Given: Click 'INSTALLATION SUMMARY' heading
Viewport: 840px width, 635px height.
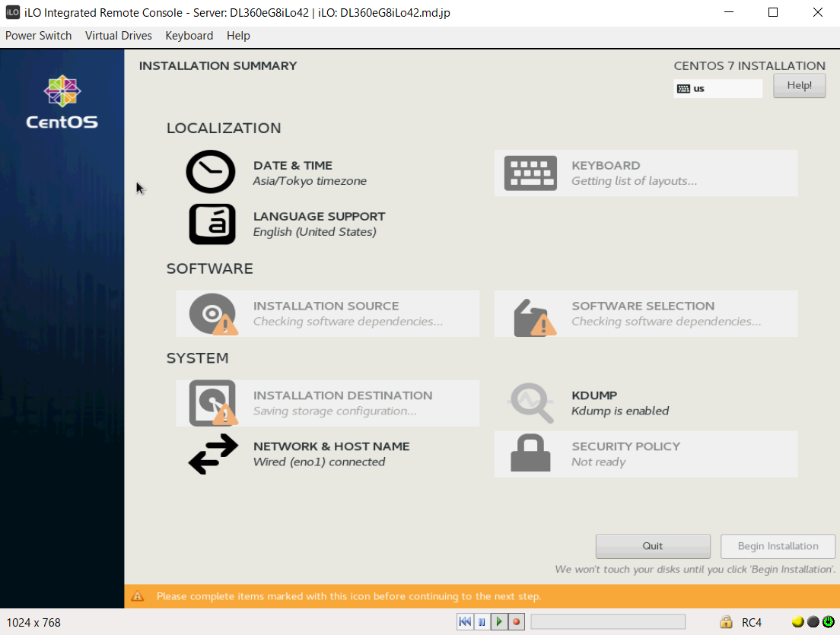Looking at the screenshot, I should [218, 66].
